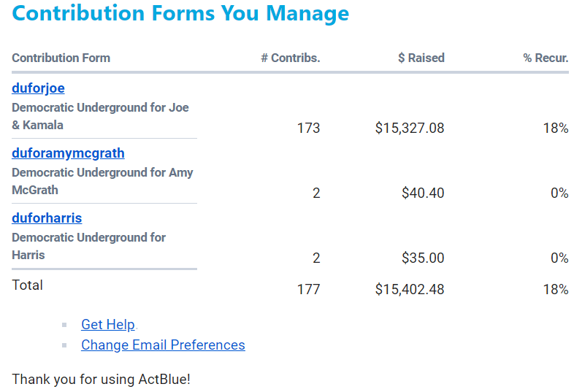Click the $40.40 raised amount
The width and height of the screenshot is (574, 392).
tap(423, 193)
